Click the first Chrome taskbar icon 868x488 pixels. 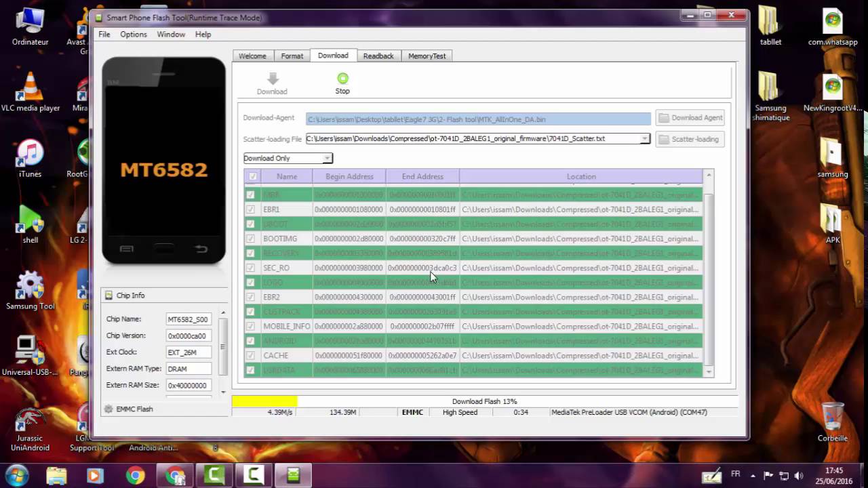[x=135, y=476]
